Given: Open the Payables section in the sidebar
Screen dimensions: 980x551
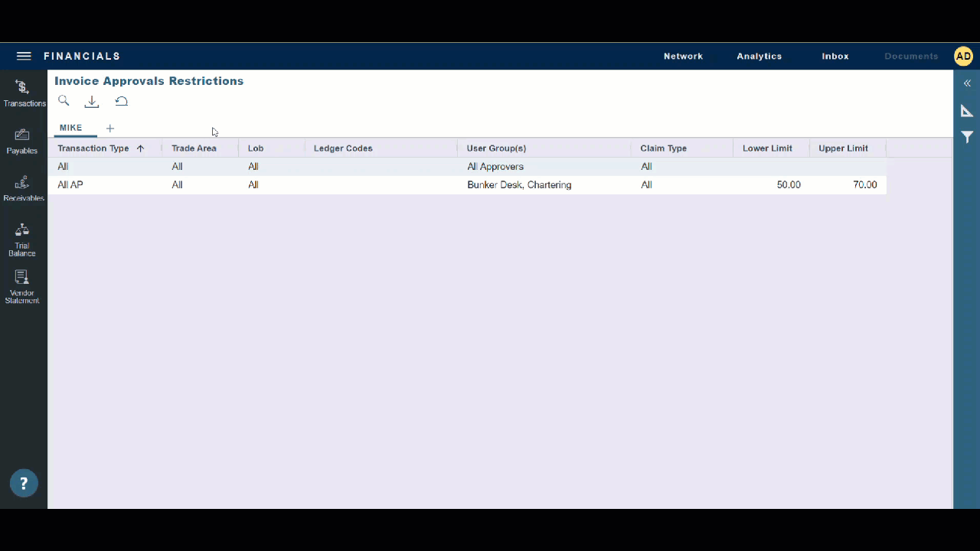Looking at the screenshot, I should tap(22, 140).
